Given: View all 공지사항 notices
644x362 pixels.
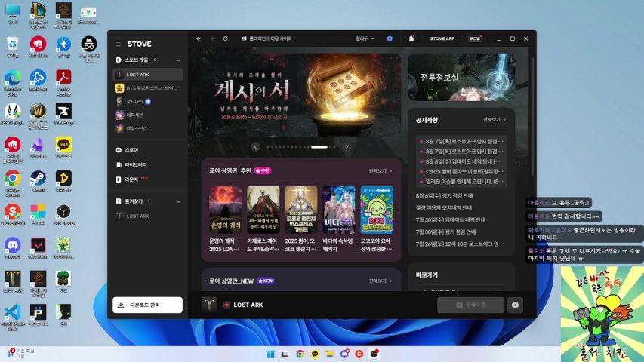Looking at the screenshot, I should [x=495, y=119].
